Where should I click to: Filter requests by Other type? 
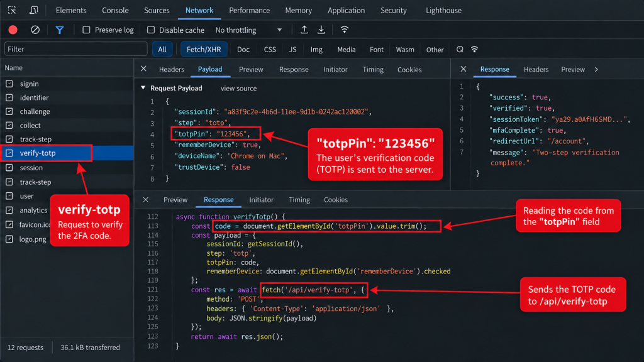tap(435, 50)
